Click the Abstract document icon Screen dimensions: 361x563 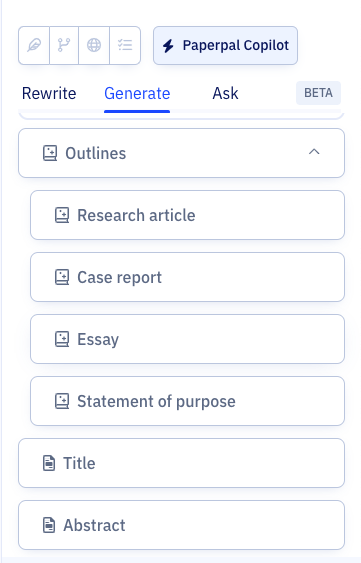tap(49, 525)
